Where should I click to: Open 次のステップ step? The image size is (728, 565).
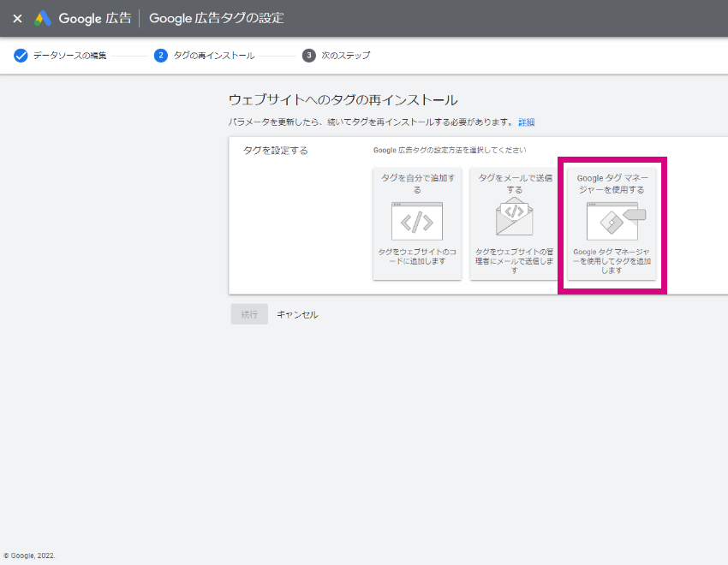[x=346, y=56]
